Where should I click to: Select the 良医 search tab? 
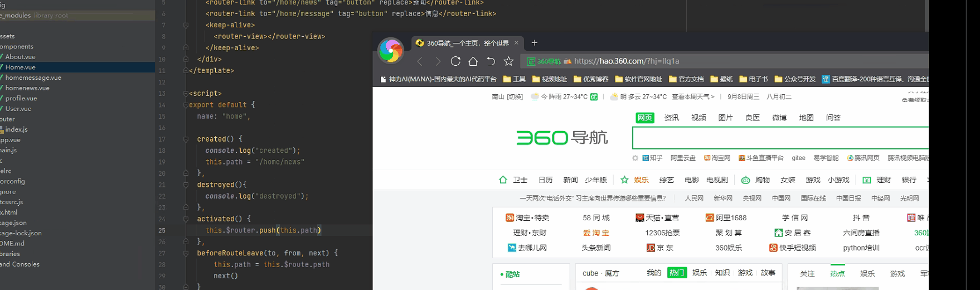coord(753,118)
